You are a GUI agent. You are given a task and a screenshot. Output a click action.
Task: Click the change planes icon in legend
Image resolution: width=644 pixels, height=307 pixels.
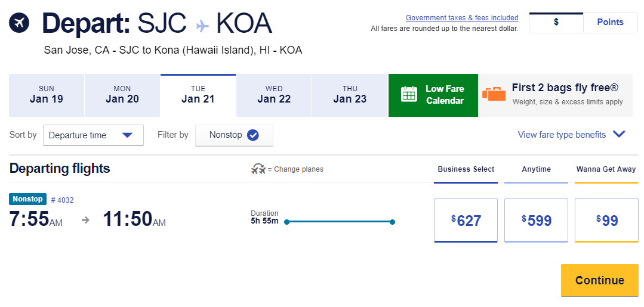(258, 169)
